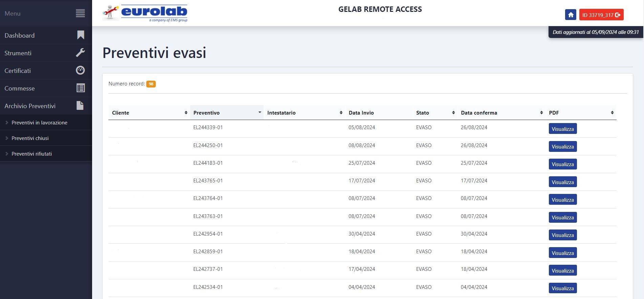Image resolution: width=644 pixels, height=299 pixels.
Task: Collapse the Archivio Preventivi menu
Action: (x=46, y=106)
